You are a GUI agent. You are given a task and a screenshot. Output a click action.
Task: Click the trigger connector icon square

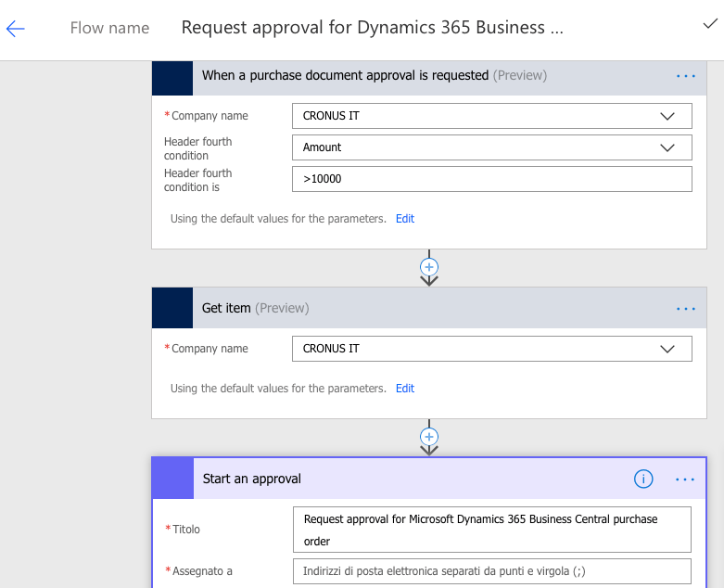pyautogui.click(x=172, y=76)
